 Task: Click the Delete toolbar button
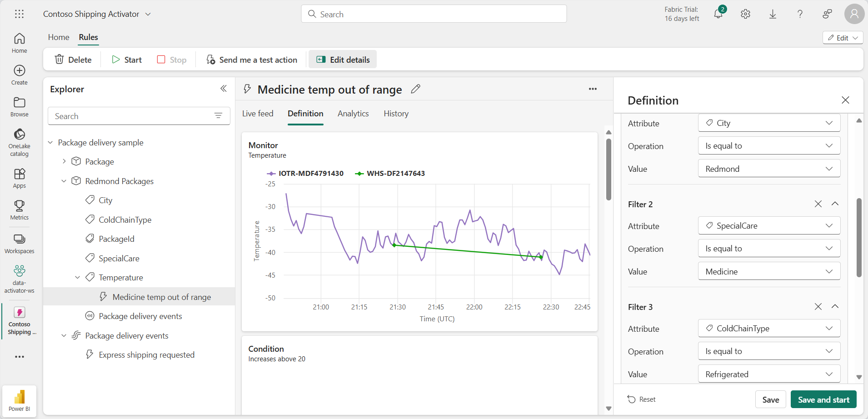[x=73, y=60]
